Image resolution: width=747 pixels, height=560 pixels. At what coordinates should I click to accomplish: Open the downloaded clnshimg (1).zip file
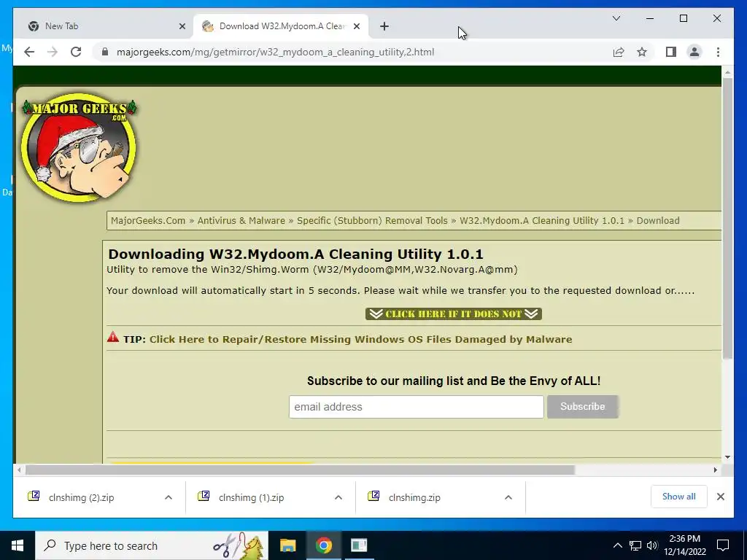[251, 497]
